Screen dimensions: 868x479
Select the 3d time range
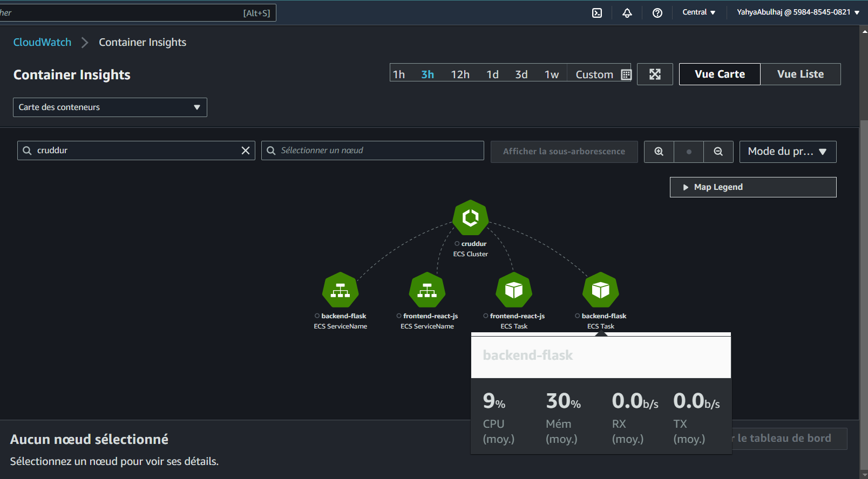coord(521,74)
